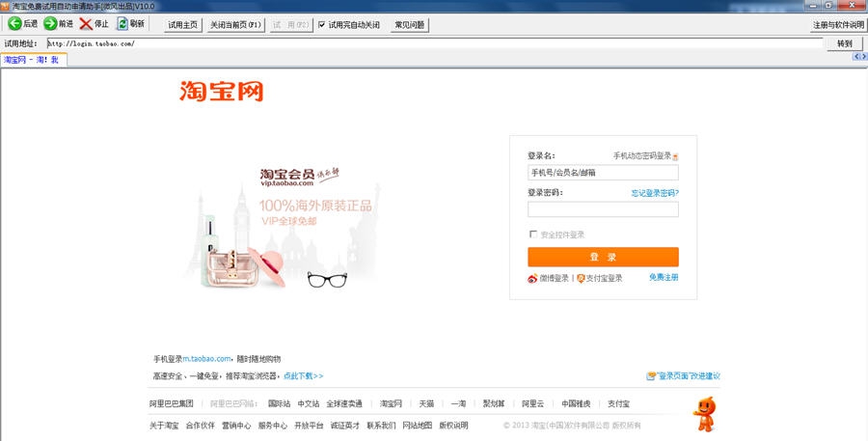This screenshot has width=868, height=441.
Task: Click 阿里巴巴集团 footer link
Action: point(171,403)
